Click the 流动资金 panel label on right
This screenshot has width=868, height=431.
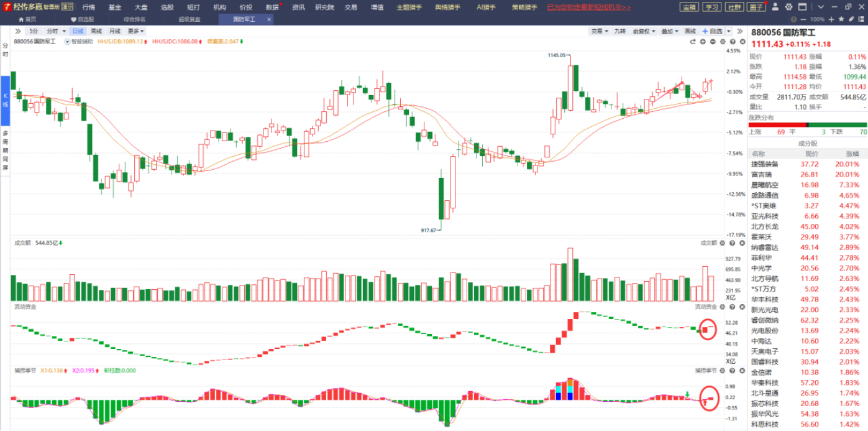(x=705, y=307)
